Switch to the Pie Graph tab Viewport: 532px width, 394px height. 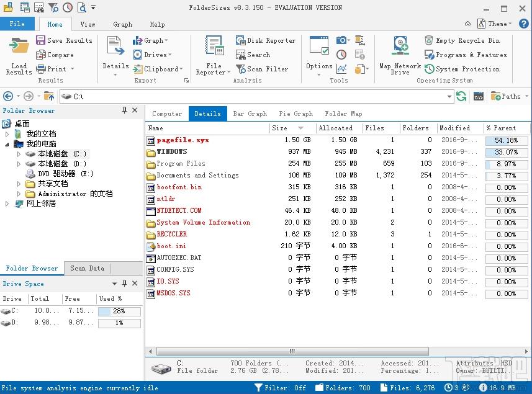coord(295,114)
